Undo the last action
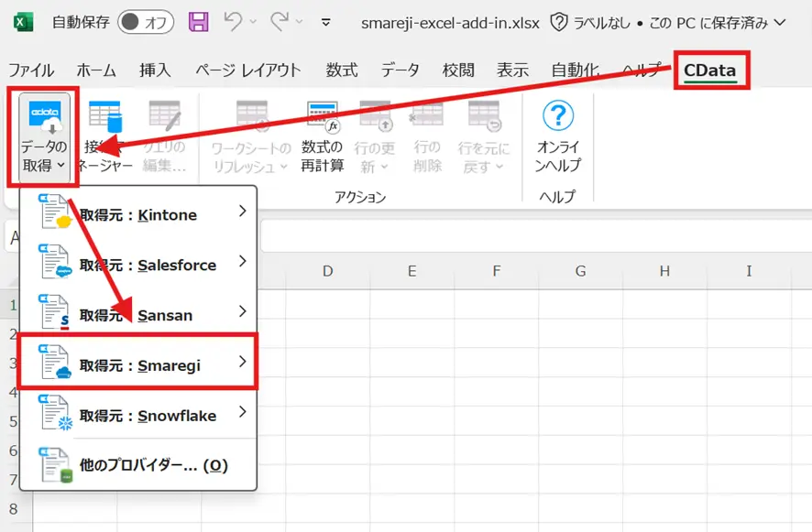The width and height of the screenshot is (812, 532). (233, 22)
